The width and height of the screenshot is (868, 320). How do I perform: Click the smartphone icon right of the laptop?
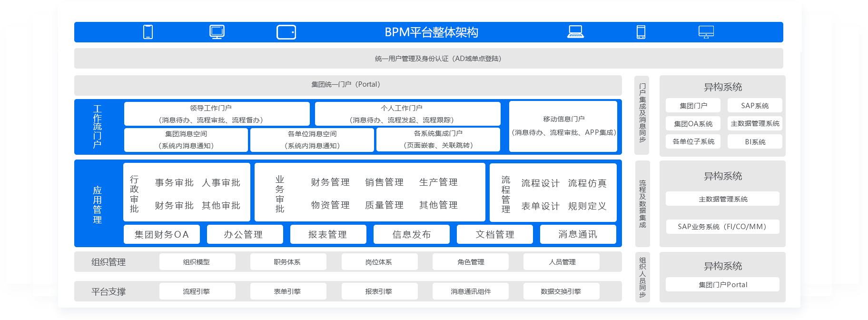click(641, 32)
